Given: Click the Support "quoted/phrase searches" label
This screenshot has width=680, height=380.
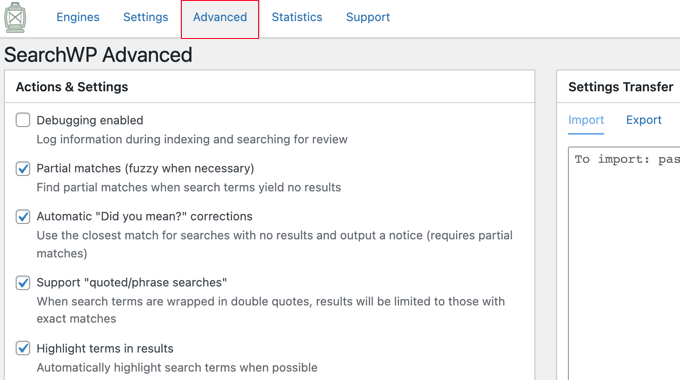Looking at the screenshot, I should 132,282.
